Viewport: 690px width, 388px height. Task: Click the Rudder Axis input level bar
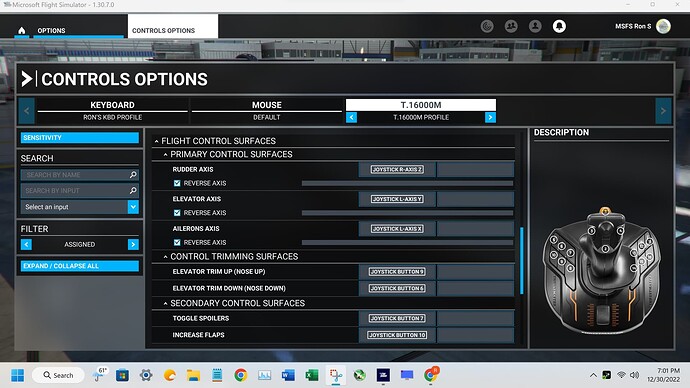(x=407, y=183)
